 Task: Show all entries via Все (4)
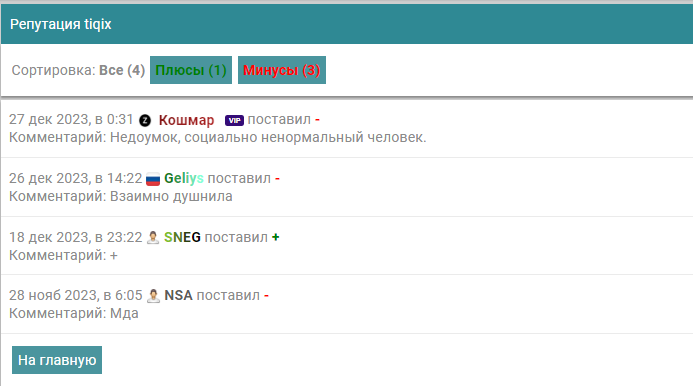[122, 70]
